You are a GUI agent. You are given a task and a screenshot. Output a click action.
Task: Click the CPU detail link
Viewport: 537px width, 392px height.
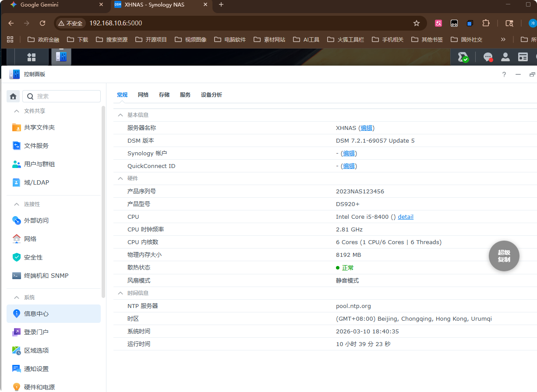coord(406,217)
